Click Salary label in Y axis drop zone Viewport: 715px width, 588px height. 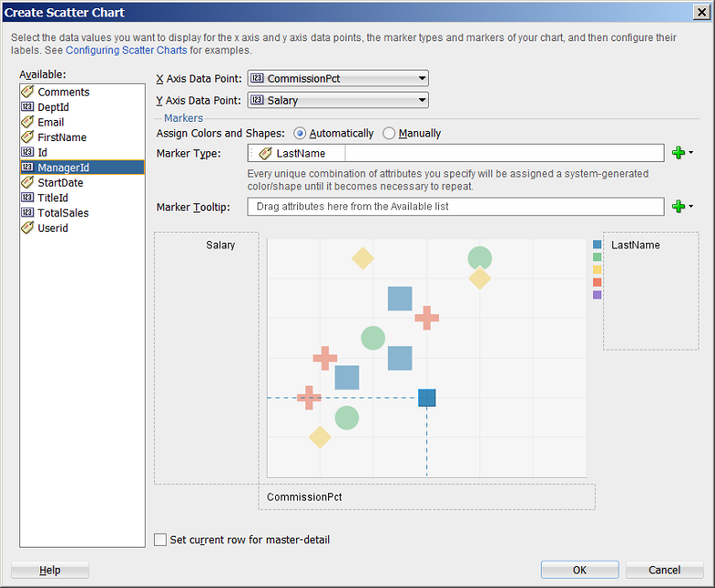coord(220,245)
